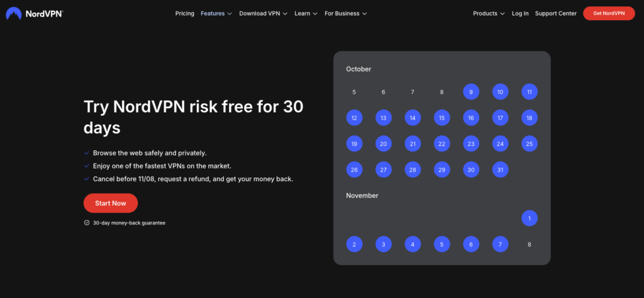Click unhighlighted October 5 in the calendar
The image size is (644, 298).
354,92
